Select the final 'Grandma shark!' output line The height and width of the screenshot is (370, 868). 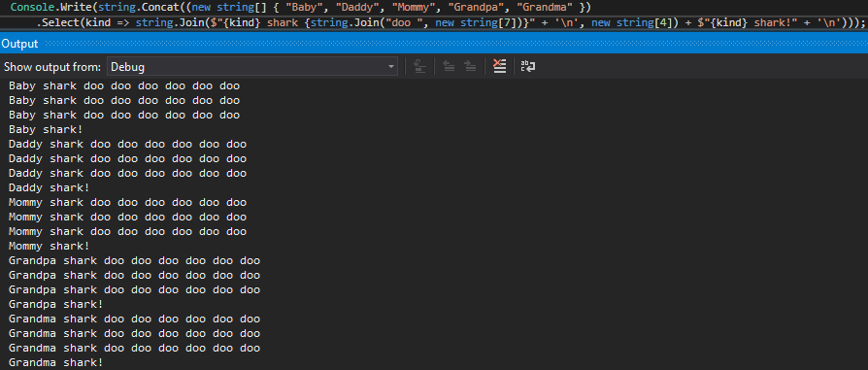tap(56, 363)
